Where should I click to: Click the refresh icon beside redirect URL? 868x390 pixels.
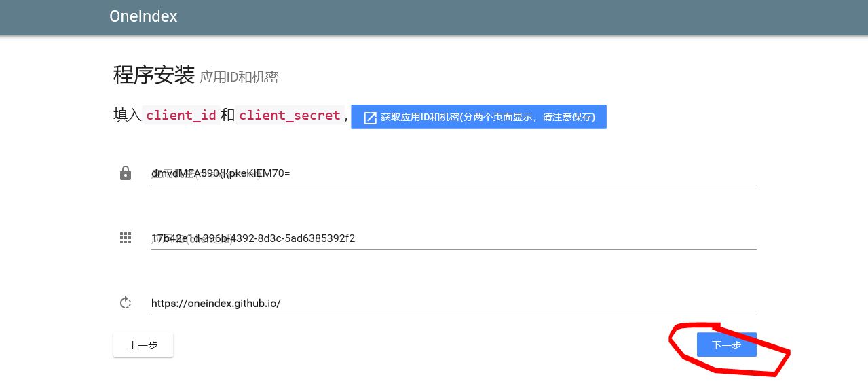point(126,302)
